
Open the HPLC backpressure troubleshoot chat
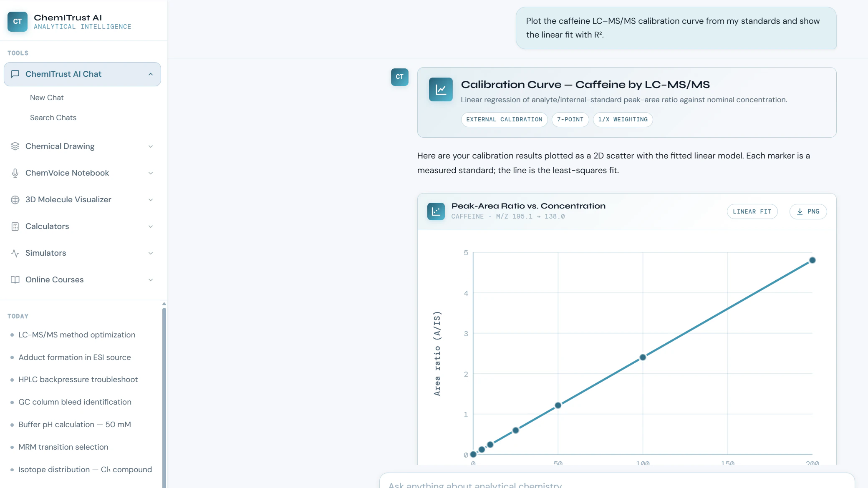(x=78, y=380)
